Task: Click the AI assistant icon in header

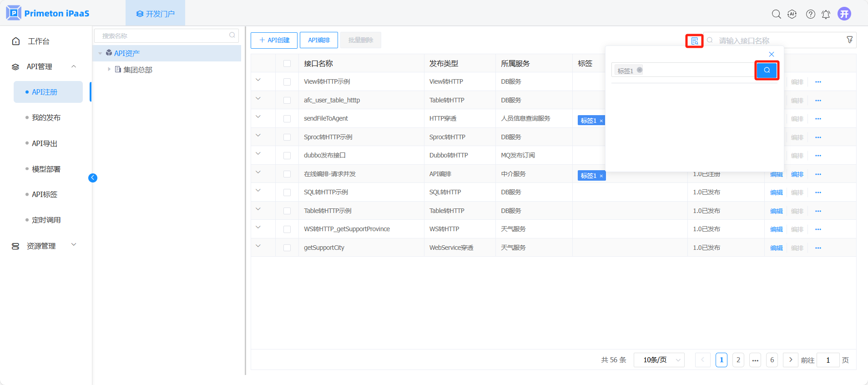Action: click(x=792, y=14)
